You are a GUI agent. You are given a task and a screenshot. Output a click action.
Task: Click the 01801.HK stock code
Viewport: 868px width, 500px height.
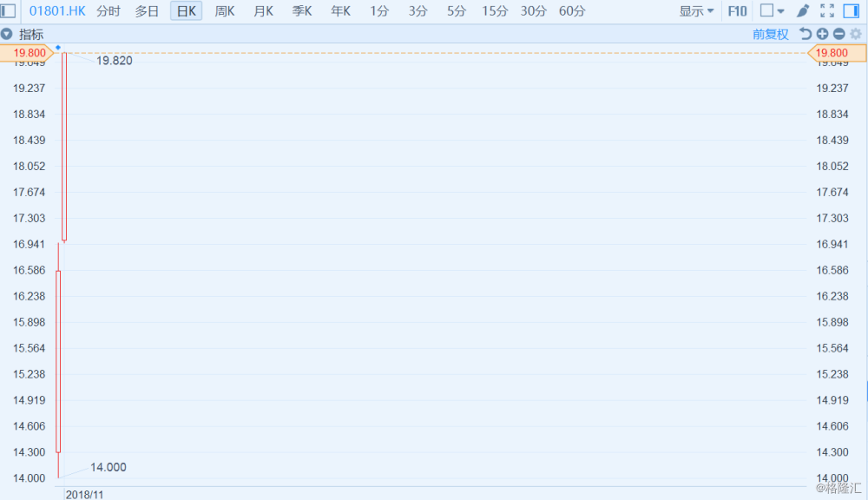tap(57, 11)
